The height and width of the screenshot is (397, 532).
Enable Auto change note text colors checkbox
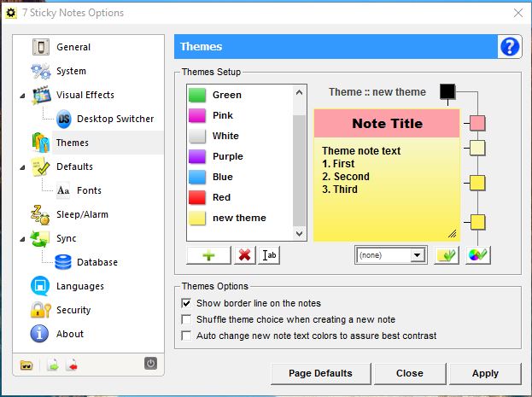[x=187, y=336]
